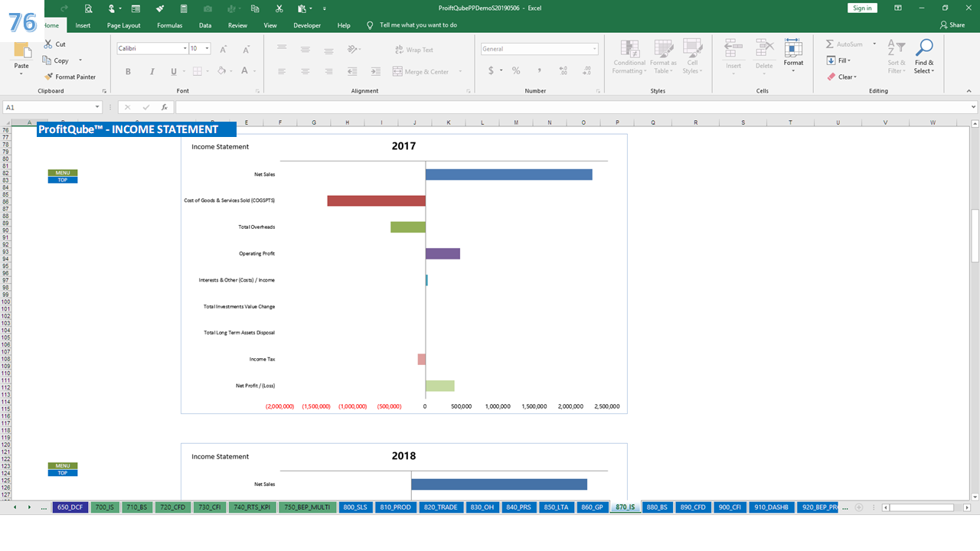
Task: Select the 650_DCF sheet tab
Action: pos(70,507)
